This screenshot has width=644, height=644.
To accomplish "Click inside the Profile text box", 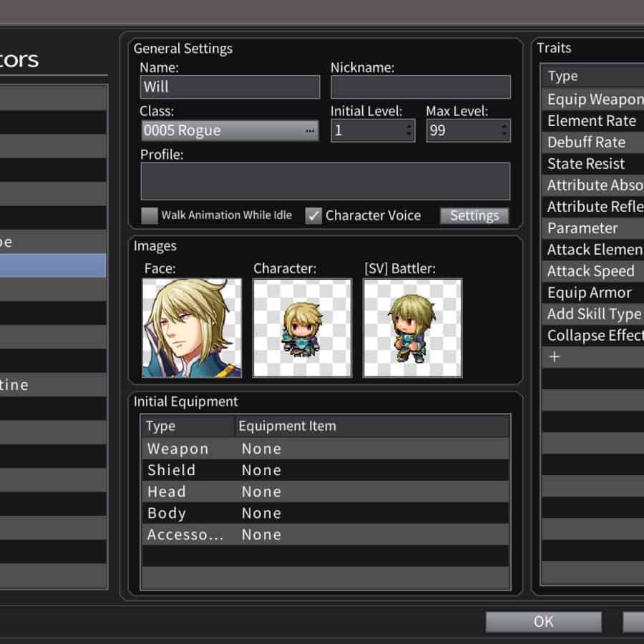I will [x=325, y=181].
